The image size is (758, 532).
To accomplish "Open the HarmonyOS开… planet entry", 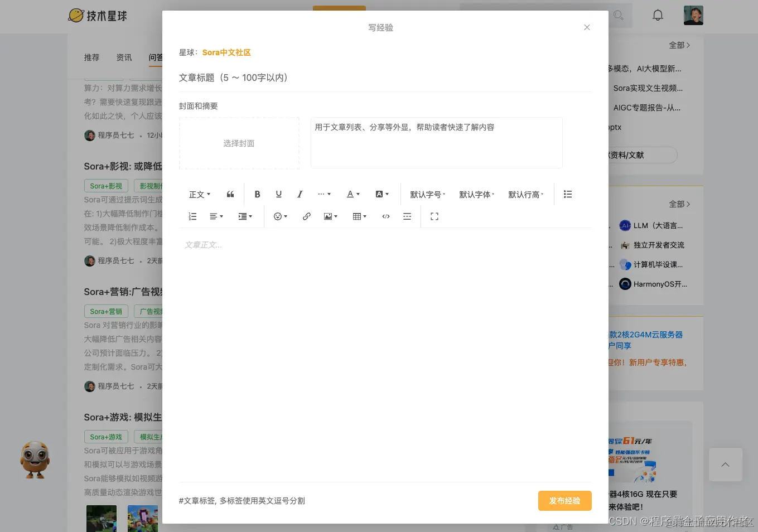I will click(653, 284).
